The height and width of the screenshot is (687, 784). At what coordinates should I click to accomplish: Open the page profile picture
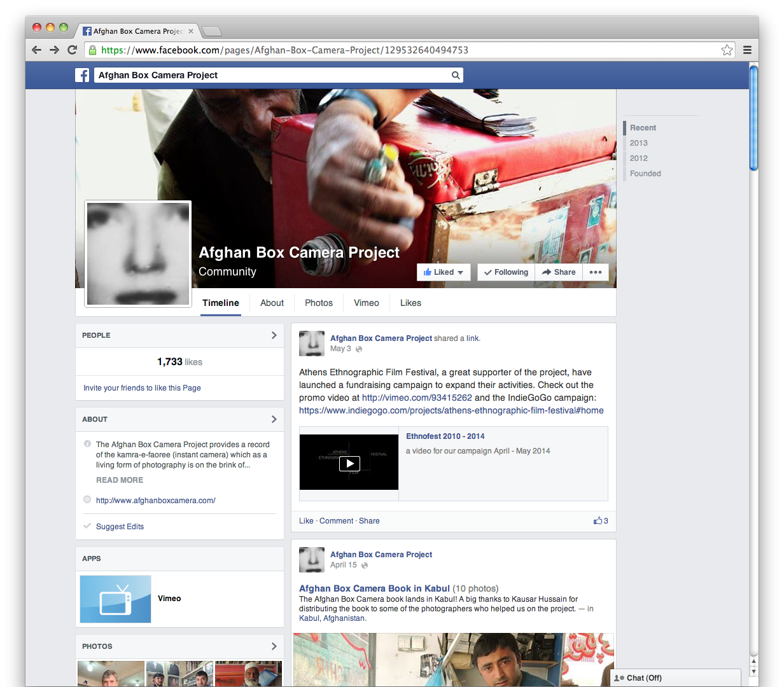pyautogui.click(x=138, y=254)
